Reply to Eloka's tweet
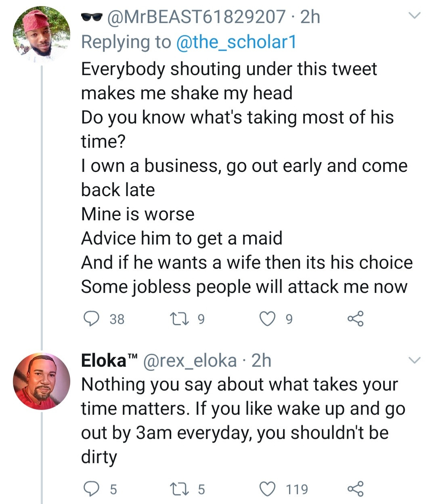This screenshot has width=436, height=504. [x=91, y=489]
